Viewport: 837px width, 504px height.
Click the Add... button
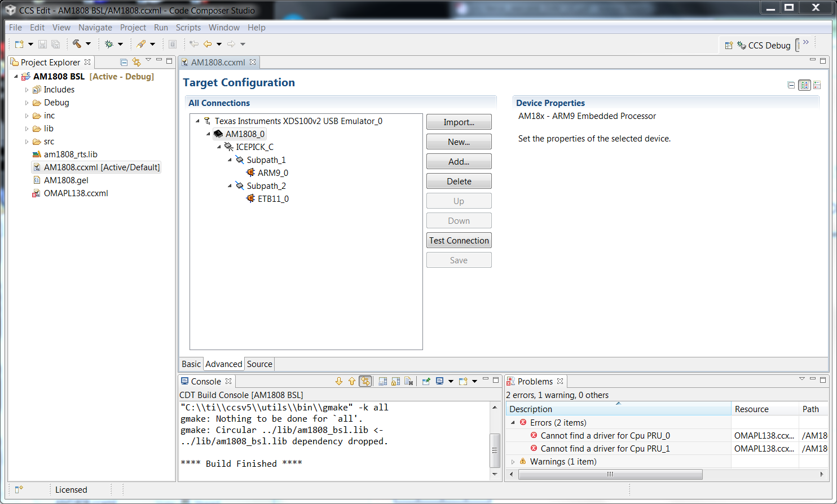pos(459,162)
